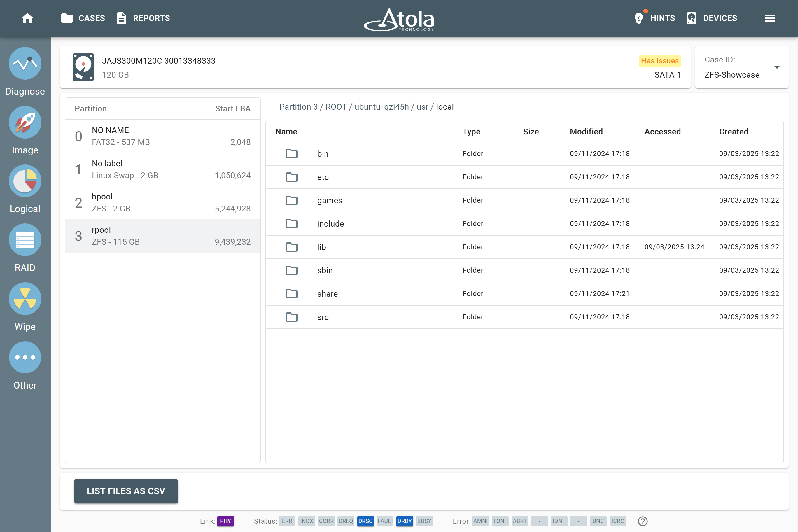Open the etc folder icon
Image resolution: width=798 pixels, height=532 pixels.
click(291, 177)
